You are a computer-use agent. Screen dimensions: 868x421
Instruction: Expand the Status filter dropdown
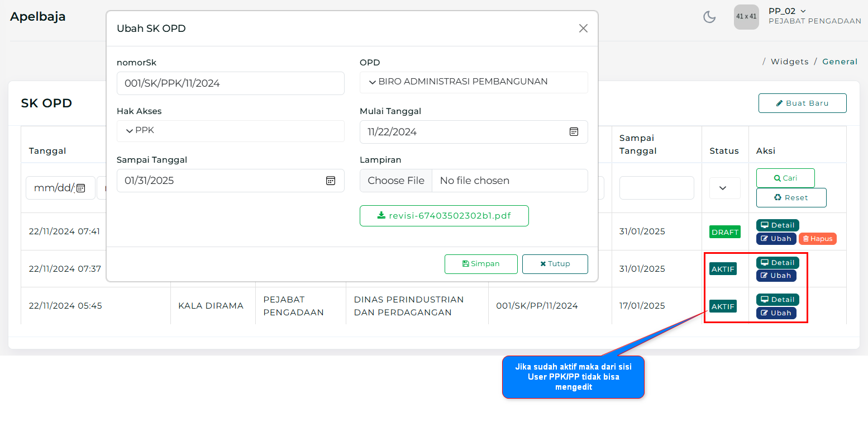point(724,188)
